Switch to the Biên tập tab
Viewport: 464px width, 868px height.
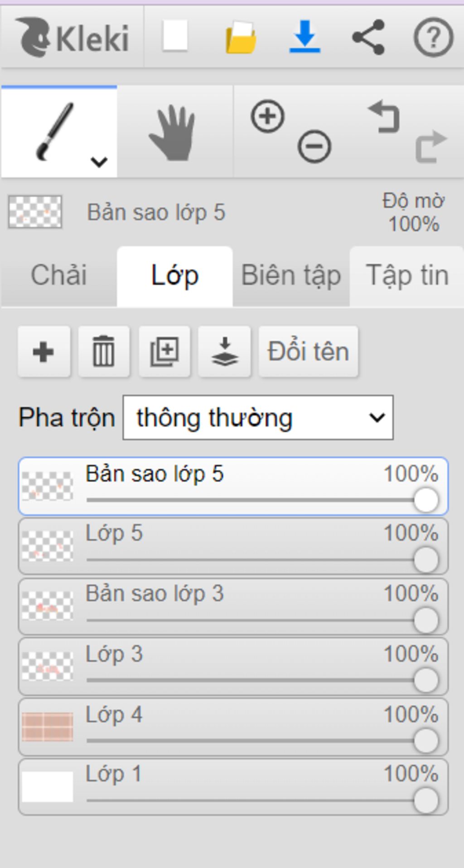tap(291, 276)
